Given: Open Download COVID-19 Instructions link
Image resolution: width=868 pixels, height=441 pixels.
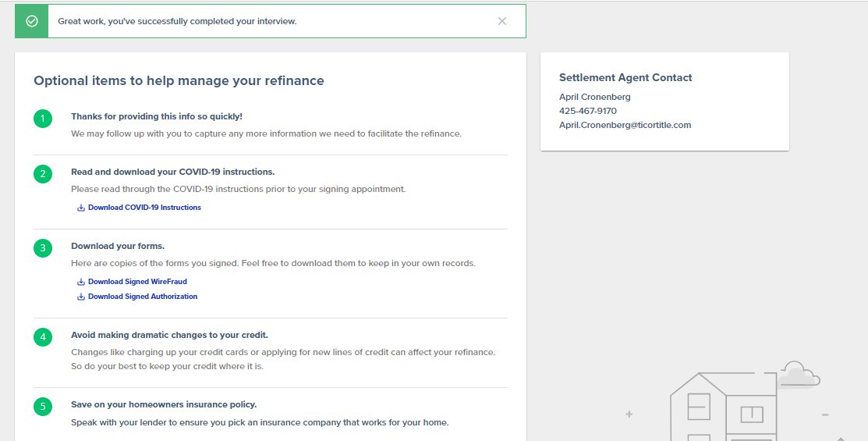Looking at the screenshot, I should click(144, 207).
